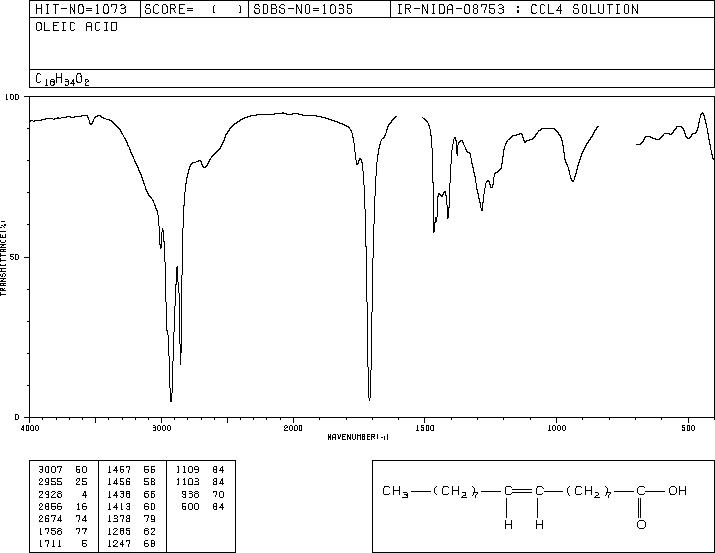Click the 3000 wavenumber axis label
Viewport: 715px width, 553px height.
tap(161, 428)
